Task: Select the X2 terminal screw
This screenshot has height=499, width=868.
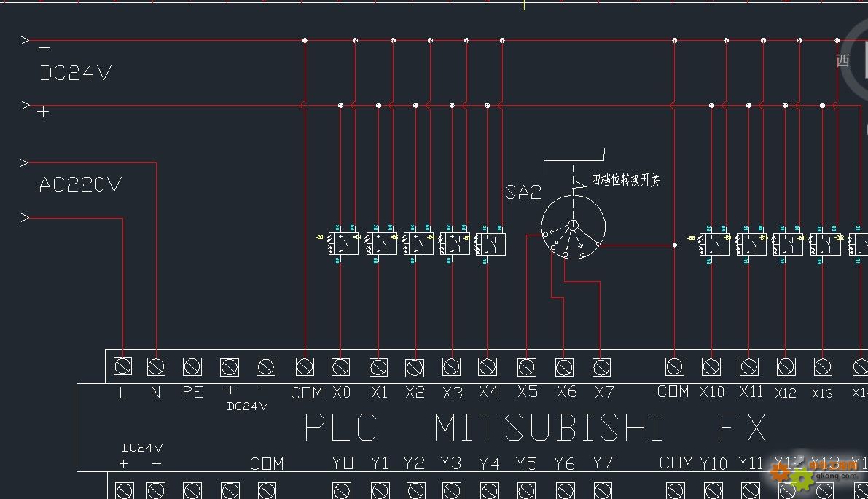Action: [x=415, y=367]
